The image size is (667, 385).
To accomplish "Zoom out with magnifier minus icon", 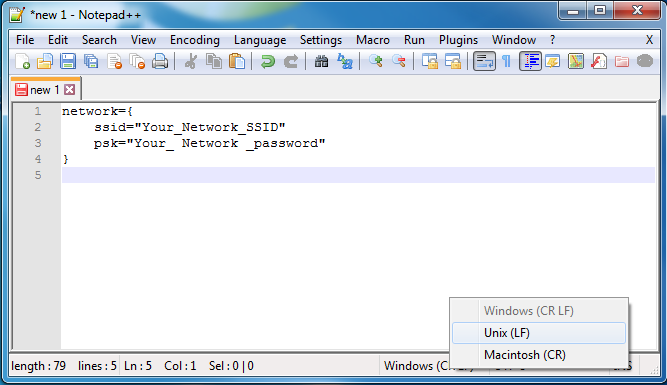I will pos(399,61).
